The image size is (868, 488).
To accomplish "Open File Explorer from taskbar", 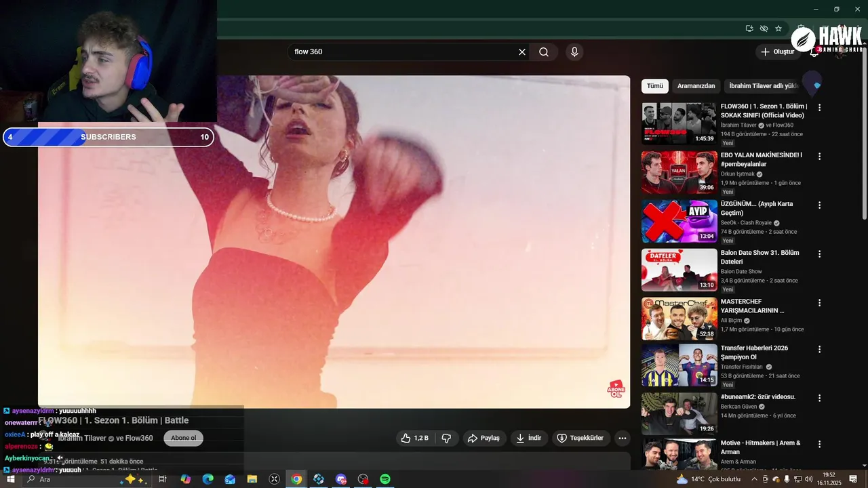I will coord(252,479).
